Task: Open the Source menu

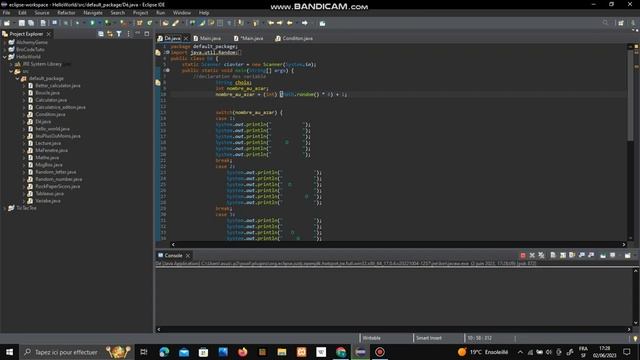Action: click(x=42, y=13)
